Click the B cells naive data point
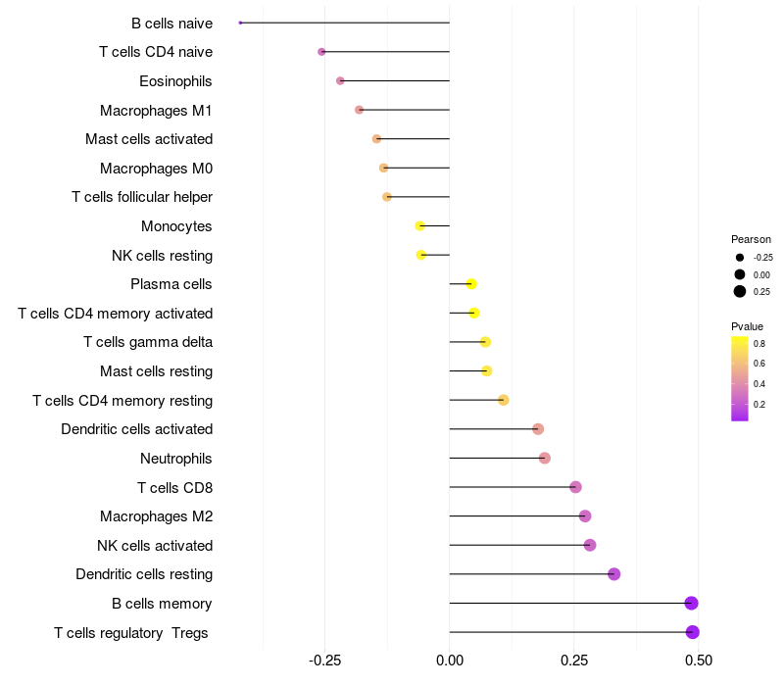784x686 pixels. (240, 23)
